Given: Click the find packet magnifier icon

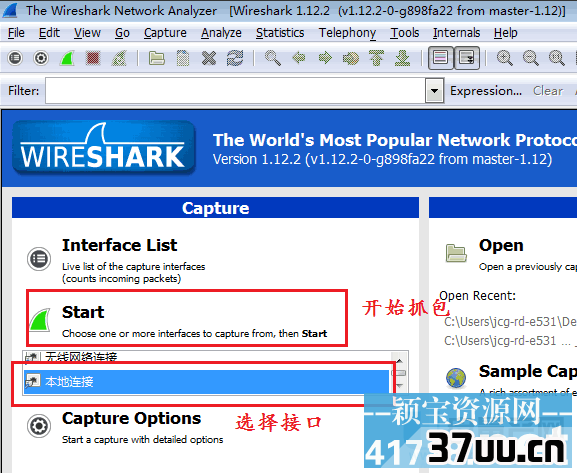Looking at the screenshot, I should [x=273, y=58].
